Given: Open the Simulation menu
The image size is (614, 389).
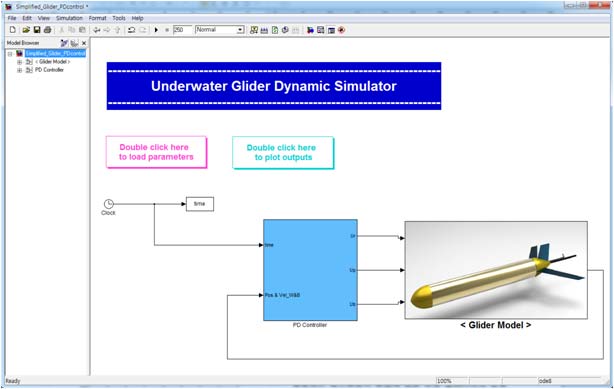Looking at the screenshot, I should coord(69,18).
